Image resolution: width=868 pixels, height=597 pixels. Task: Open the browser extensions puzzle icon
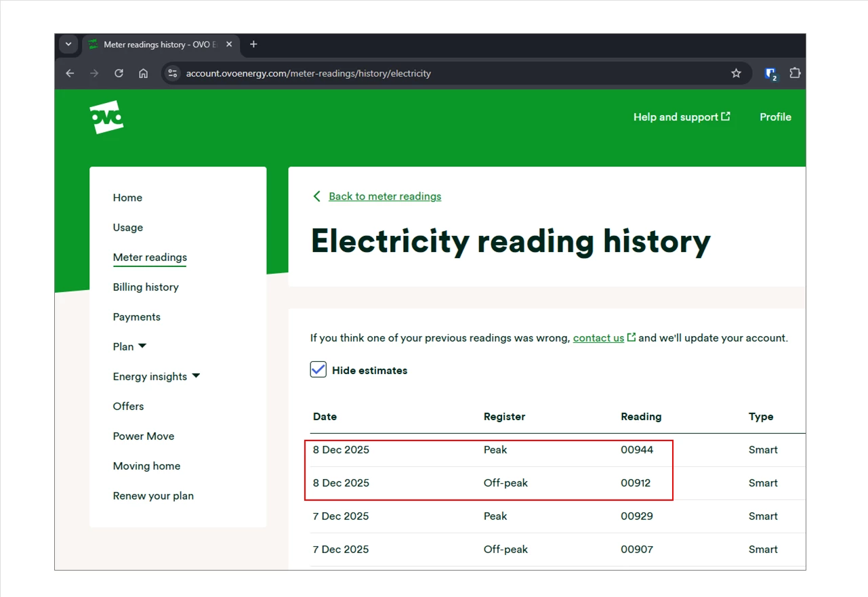tap(795, 73)
